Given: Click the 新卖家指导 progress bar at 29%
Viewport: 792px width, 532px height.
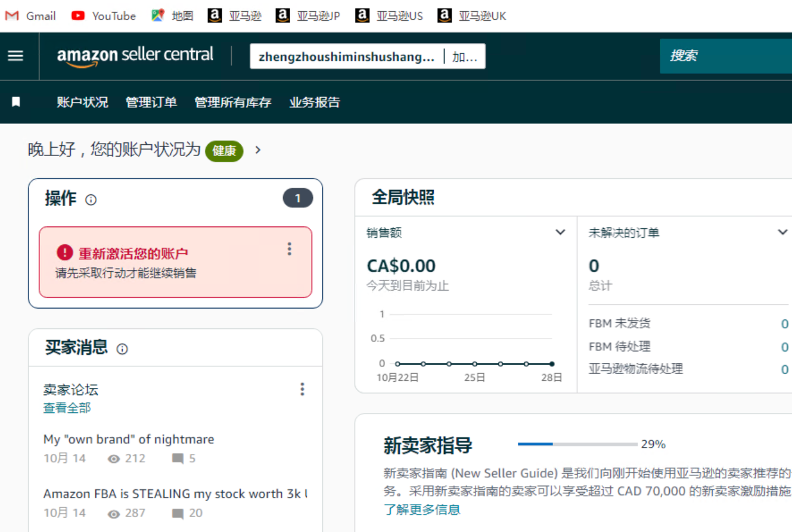Looking at the screenshot, I should coord(577,444).
